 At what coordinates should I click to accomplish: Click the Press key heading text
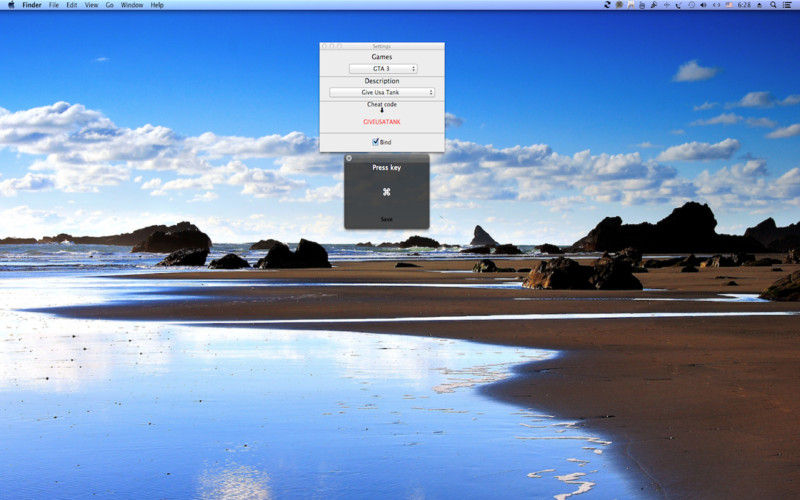coord(386,167)
